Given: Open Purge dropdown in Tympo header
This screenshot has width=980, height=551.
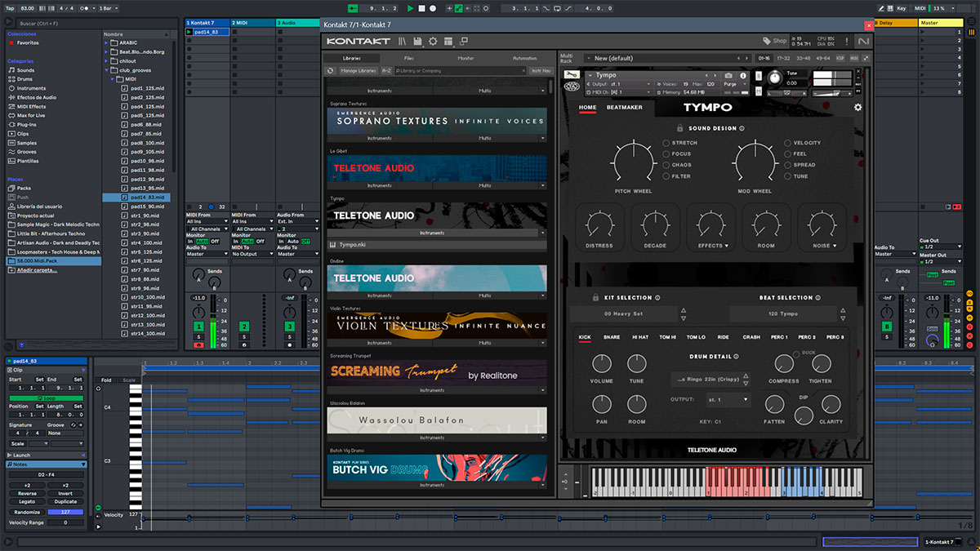Looking at the screenshot, I should point(734,84).
